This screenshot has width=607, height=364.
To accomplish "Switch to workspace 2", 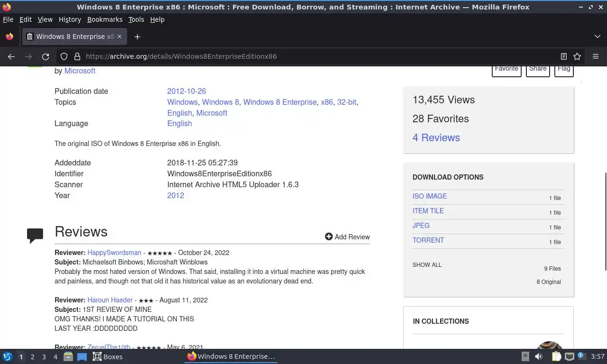I will point(32,357).
